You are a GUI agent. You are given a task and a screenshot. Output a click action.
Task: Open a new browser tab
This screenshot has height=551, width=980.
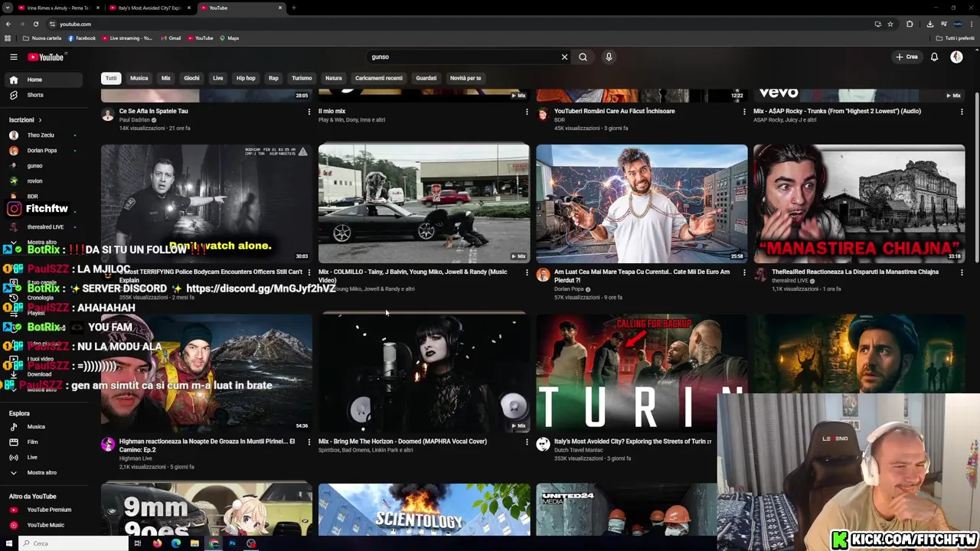click(294, 8)
